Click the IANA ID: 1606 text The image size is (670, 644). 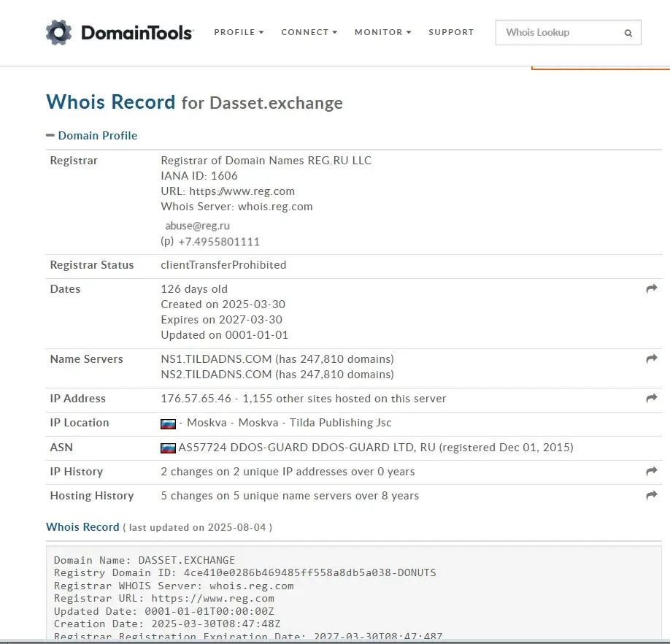[x=199, y=176]
